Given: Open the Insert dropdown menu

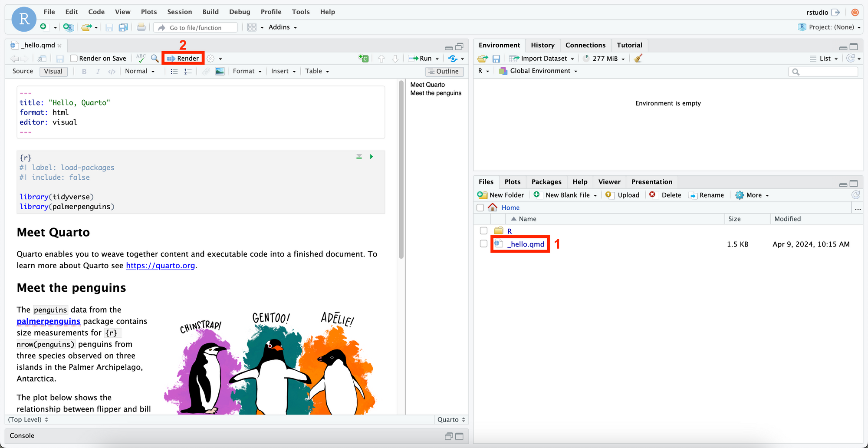Looking at the screenshot, I should click(283, 71).
